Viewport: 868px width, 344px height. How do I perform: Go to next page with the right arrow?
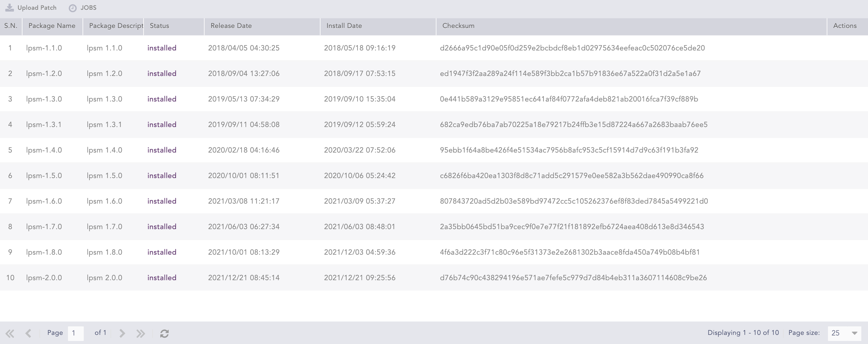pos(122,333)
